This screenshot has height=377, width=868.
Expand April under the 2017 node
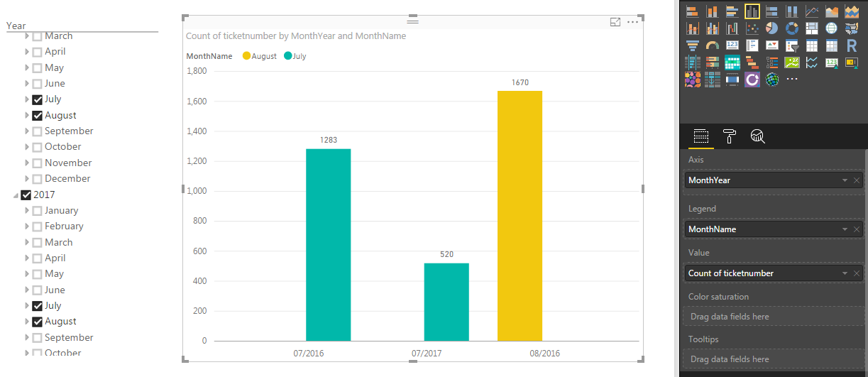point(28,258)
